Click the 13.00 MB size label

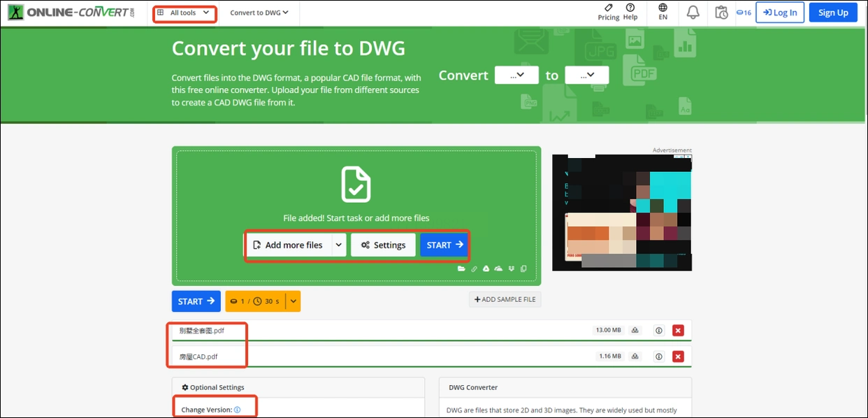pos(607,330)
